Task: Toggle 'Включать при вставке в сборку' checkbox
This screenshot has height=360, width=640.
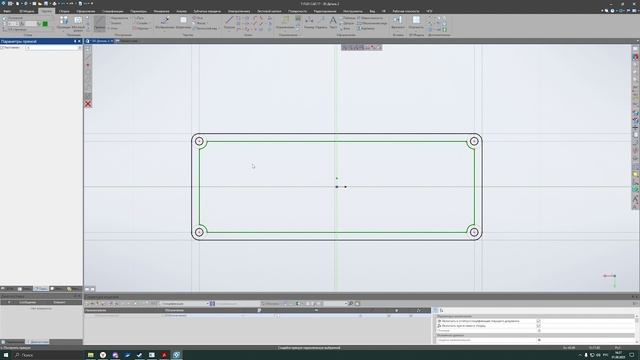Action: [538, 326]
